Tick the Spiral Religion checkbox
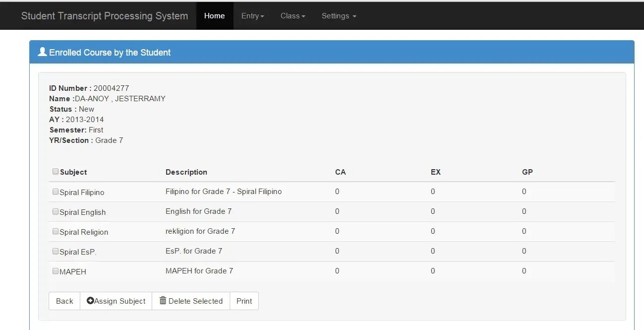This screenshot has height=330, width=644. coord(56,231)
